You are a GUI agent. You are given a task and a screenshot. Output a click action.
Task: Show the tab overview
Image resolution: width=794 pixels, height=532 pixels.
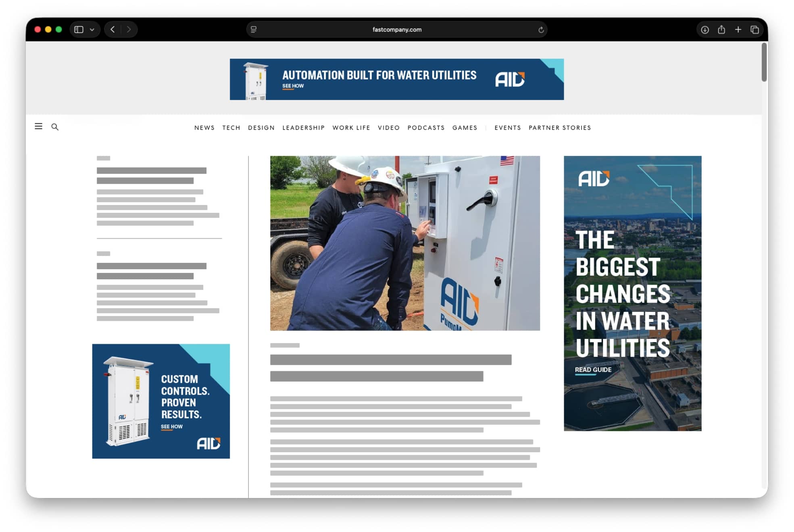pyautogui.click(x=754, y=29)
